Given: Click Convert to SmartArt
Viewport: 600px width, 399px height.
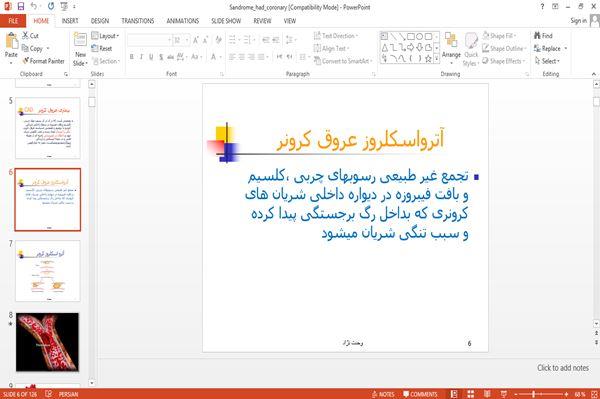Looking at the screenshot, I should [x=343, y=61].
